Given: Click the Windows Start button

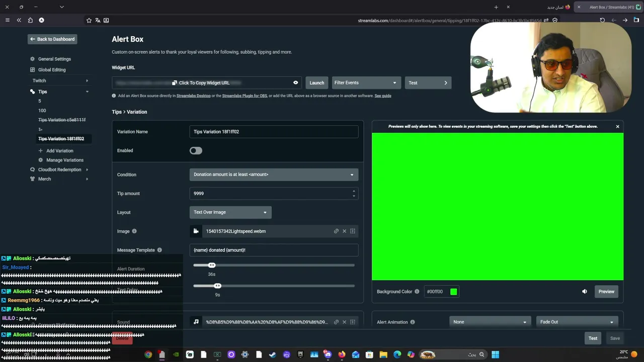Looking at the screenshot, I should [495, 354].
